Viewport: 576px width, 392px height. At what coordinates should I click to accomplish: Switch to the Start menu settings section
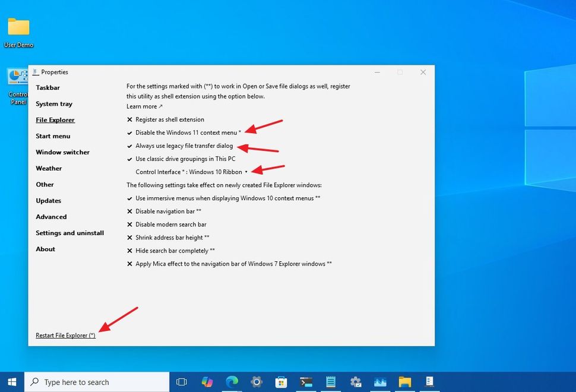53,135
